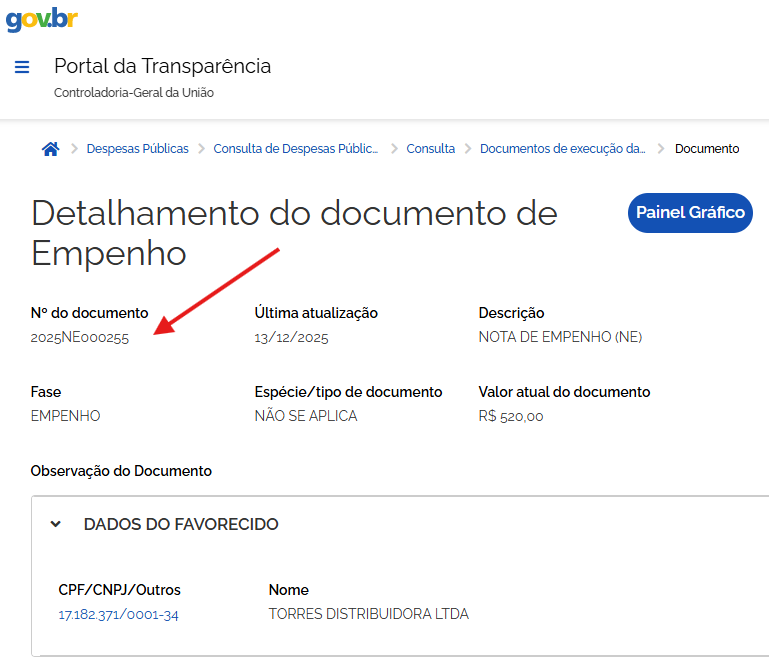Viewport: 769px width, 663px height.
Task: Open Consulta de Despesas Públicas breadcrumb
Action: [296, 149]
